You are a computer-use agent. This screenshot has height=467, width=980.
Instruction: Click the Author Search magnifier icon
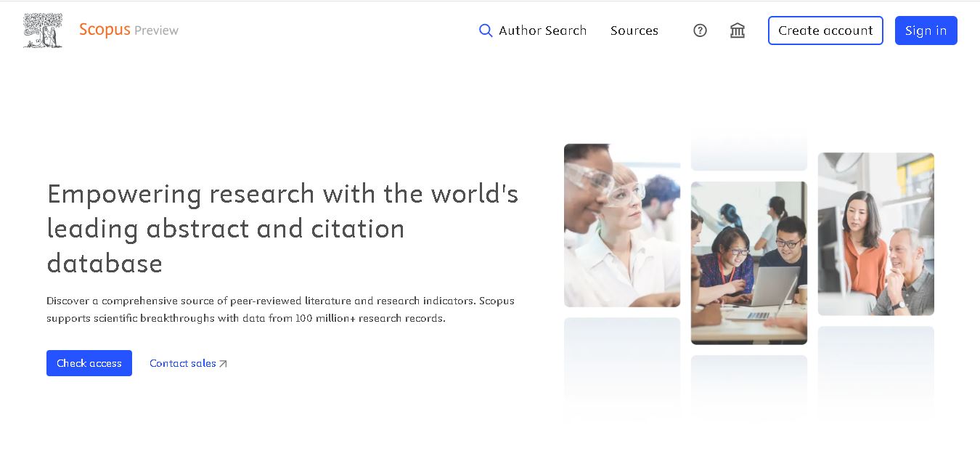click(x=486, y=31)
